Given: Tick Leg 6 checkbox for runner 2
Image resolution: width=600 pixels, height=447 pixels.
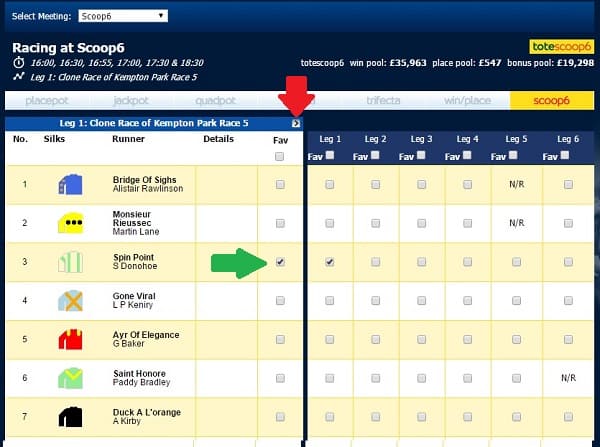Looking at the screenshot, I should (x=568, y=223).
